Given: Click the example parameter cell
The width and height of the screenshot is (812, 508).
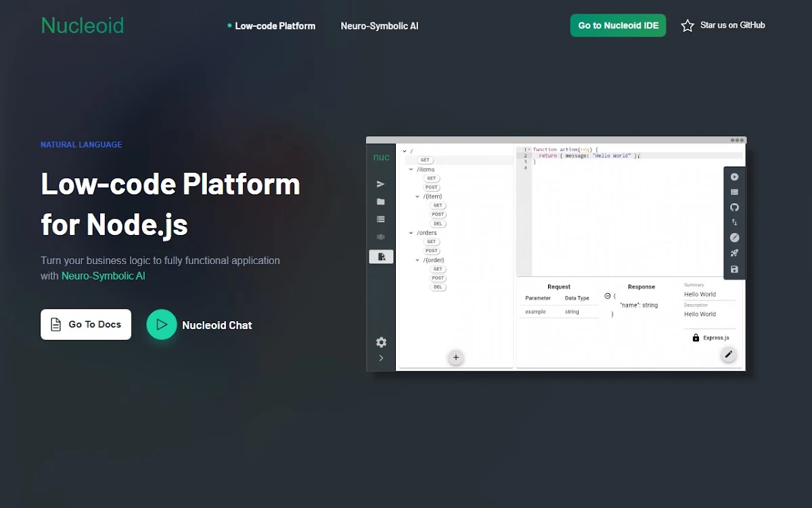Looking at the screenshot, I should pyautogui.click(x=535, y=312).
